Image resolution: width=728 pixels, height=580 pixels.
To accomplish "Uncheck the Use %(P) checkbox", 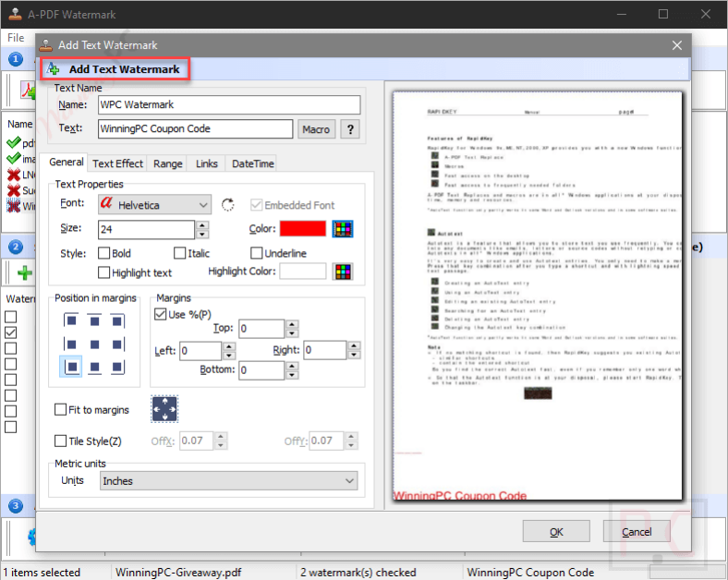I will 160,314.
